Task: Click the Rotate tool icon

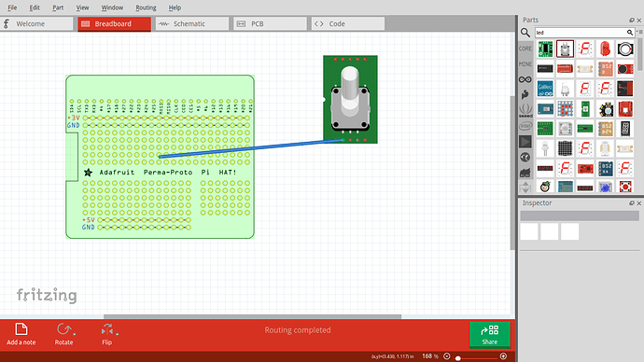Action: coord(63,329)
